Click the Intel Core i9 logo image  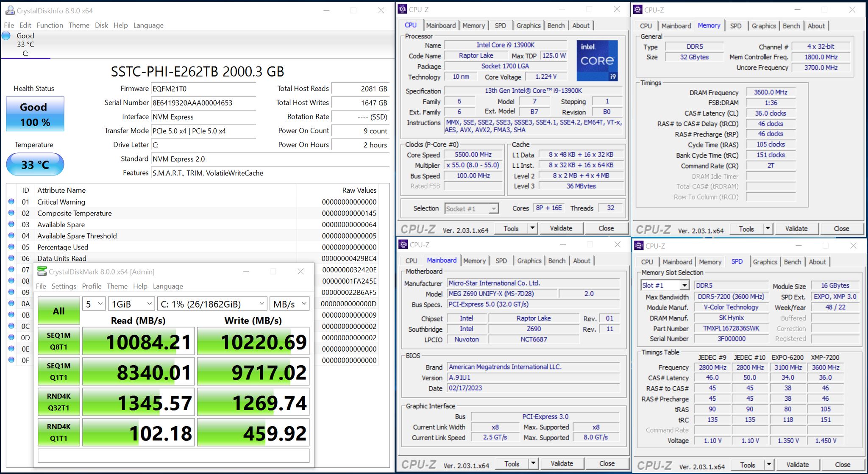pyautogui.click(x=597, y=60)
